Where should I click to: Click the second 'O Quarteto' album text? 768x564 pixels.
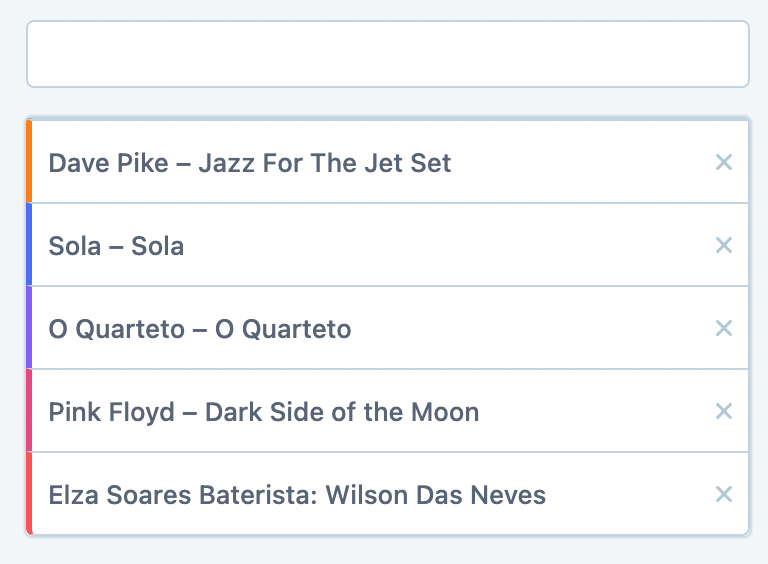pos(283,329)
